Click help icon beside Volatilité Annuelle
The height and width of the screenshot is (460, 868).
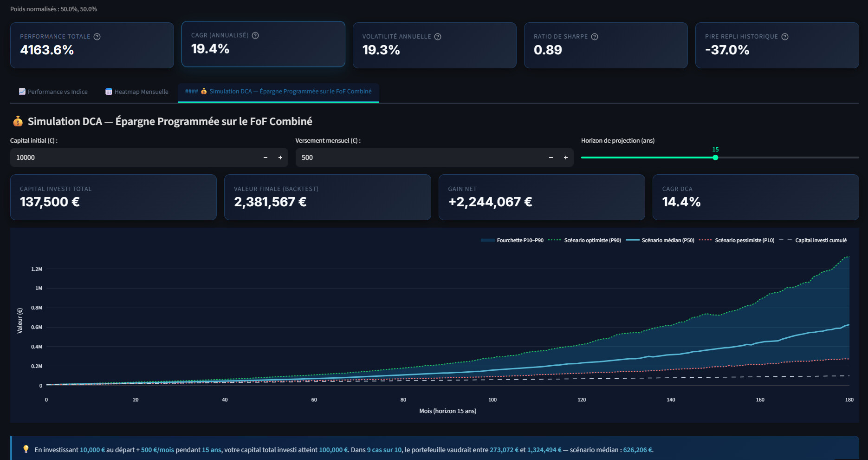[438, 37]
